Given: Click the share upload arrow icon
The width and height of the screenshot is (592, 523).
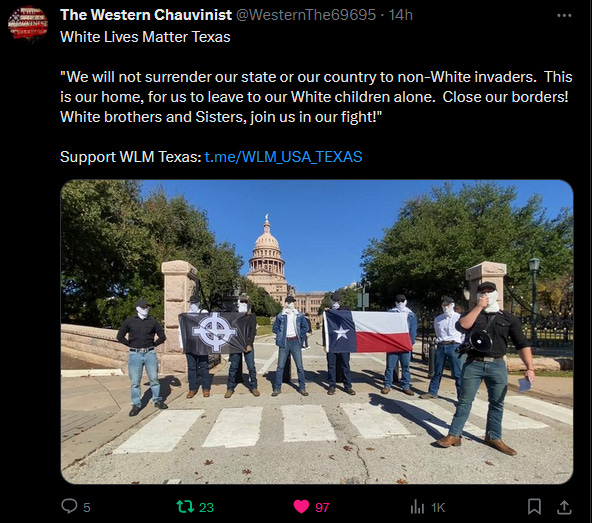Looking at the screenshot, I should click(564, 507).
